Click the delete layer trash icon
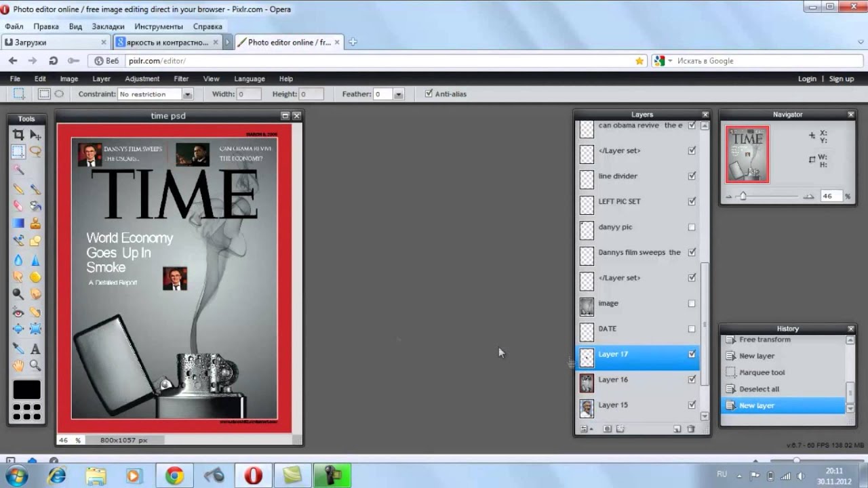The width and height of the screenshot is (868, 488). point(691,429)
